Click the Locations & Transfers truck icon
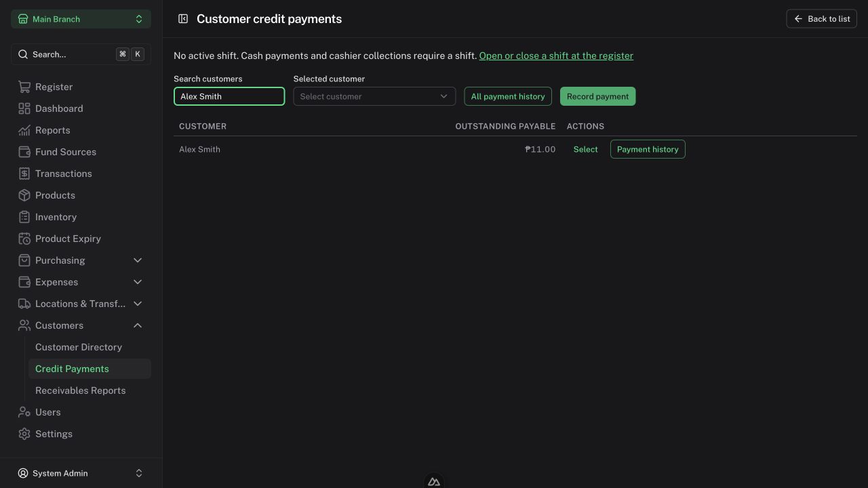Screen dimensions: 868x488 [x=24, y=304]
